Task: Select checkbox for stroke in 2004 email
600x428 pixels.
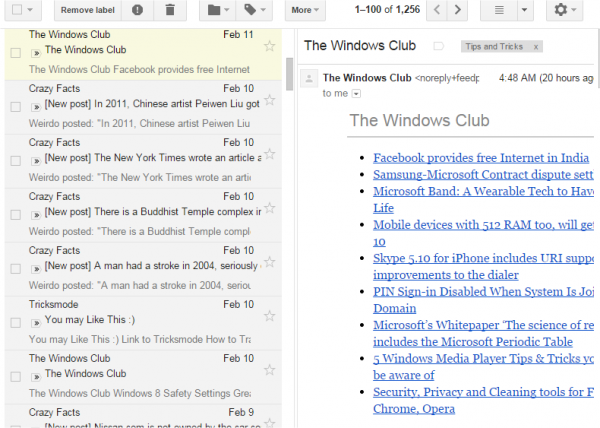Action: coord(16,269)
